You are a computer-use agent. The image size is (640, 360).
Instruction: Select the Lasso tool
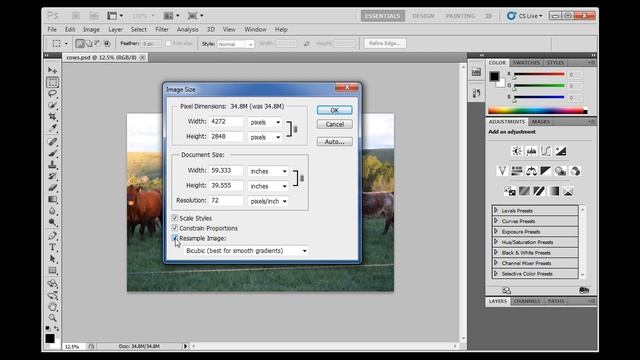[52, 93]
